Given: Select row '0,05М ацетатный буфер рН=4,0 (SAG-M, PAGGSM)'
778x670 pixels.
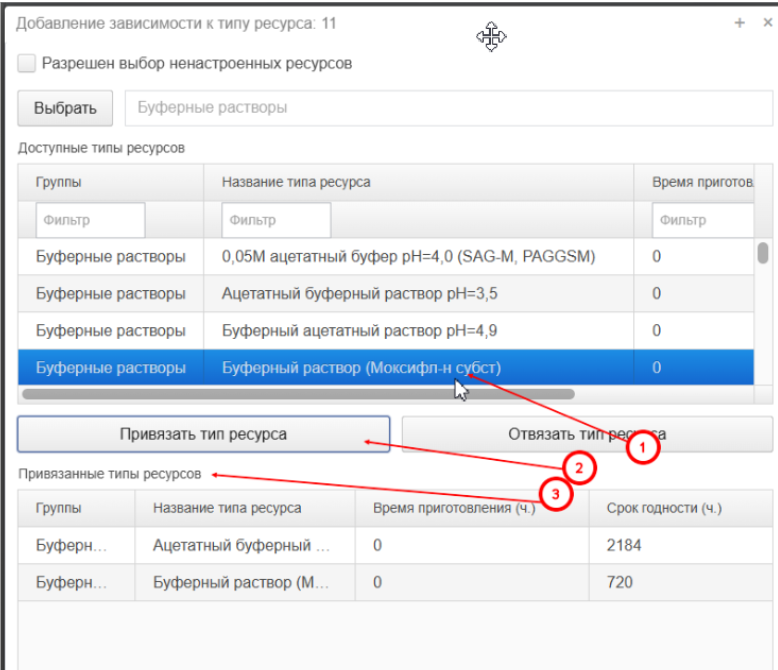Looking at the screenshot, I should (386, 257).
